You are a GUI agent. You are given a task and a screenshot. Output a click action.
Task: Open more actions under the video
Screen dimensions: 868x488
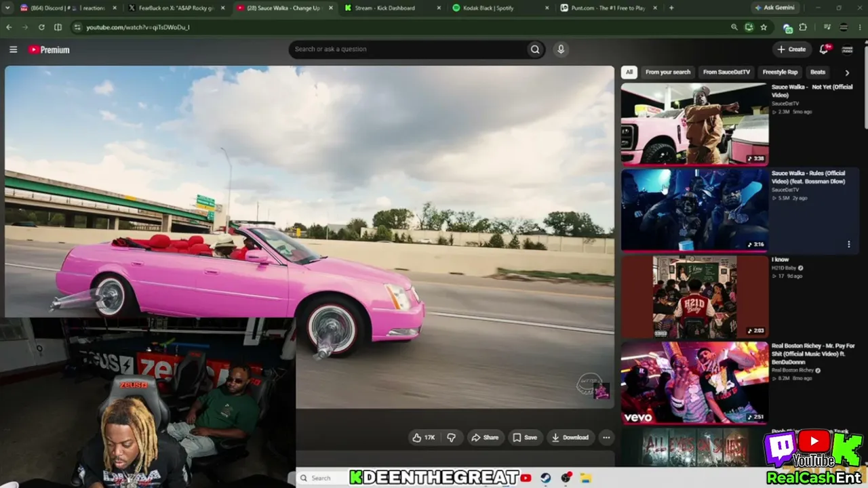[x=606, y=437]
